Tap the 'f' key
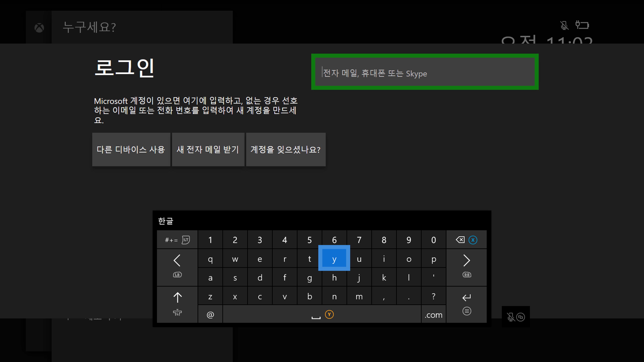This screenshot has width=644, height=362. [284, 277]
